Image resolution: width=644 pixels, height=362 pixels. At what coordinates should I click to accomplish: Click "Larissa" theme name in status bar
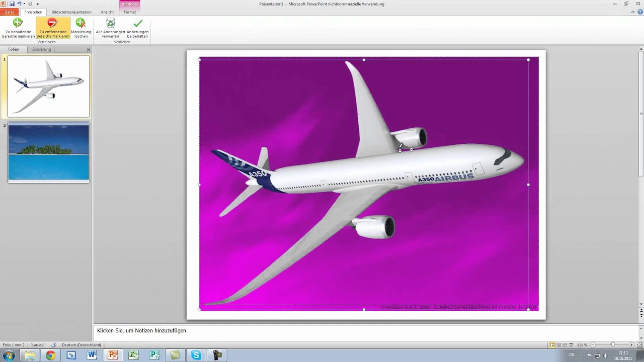coord(38,345)
